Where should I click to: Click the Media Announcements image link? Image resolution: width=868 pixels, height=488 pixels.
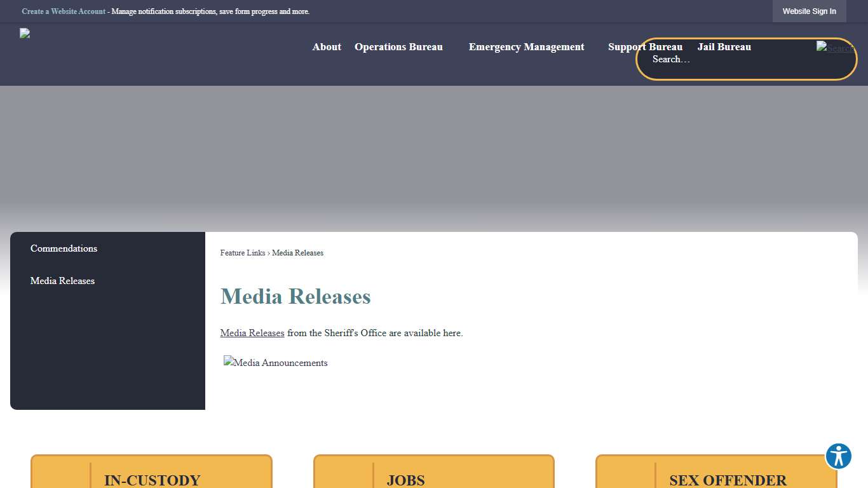(x=275, y=362)
